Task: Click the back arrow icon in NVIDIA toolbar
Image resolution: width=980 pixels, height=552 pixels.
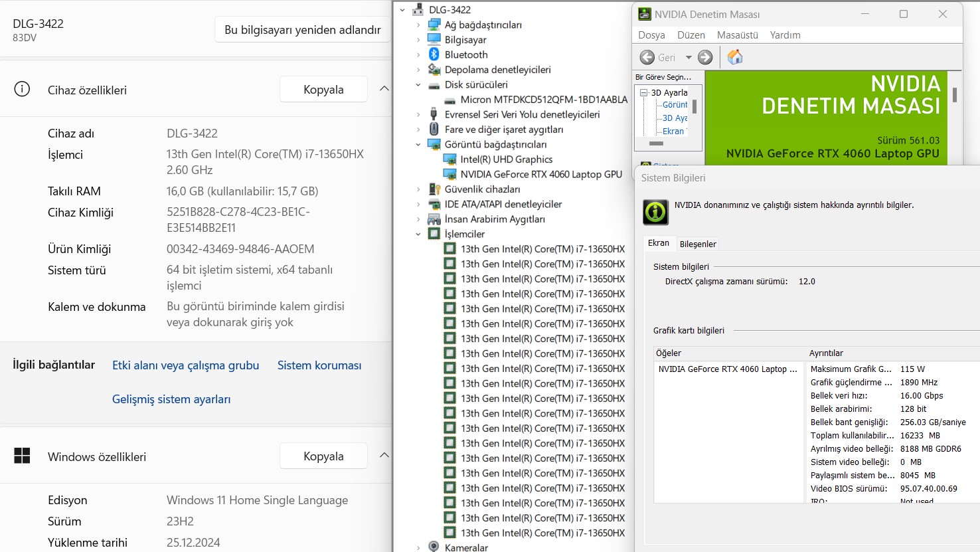Action: (647, 57)
